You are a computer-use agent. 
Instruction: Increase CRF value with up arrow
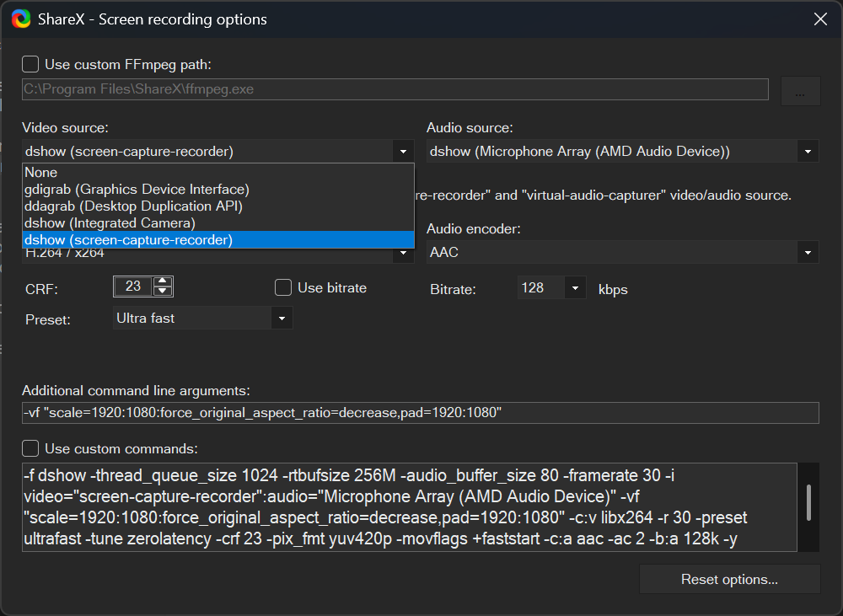coord(163,282)
